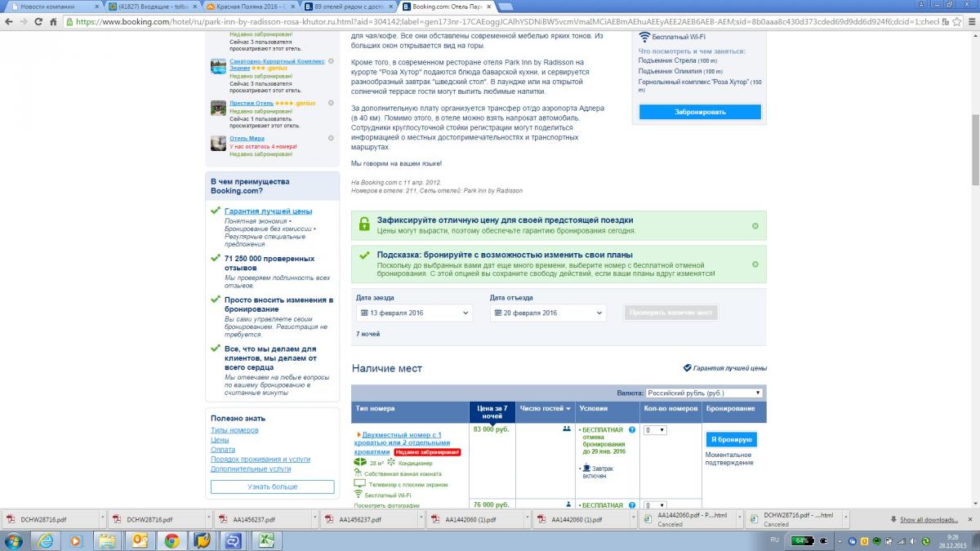Image resolution: width=980 pixels, height=551 pixels.
Task: Hide 'Санаторно-Курортный Комплекс Знание' hotel suggestion
Action: click(331, 61)
